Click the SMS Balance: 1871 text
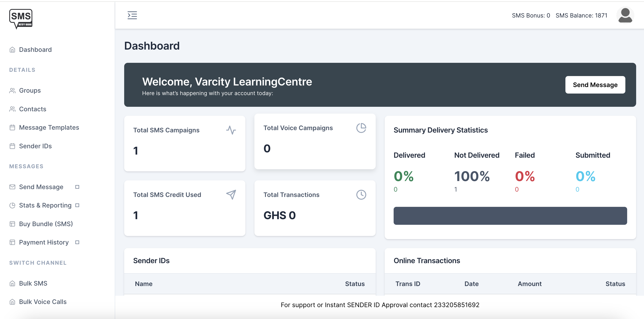Image resolution: width=644 pixels, height=319 pixels. click(581, 15)
